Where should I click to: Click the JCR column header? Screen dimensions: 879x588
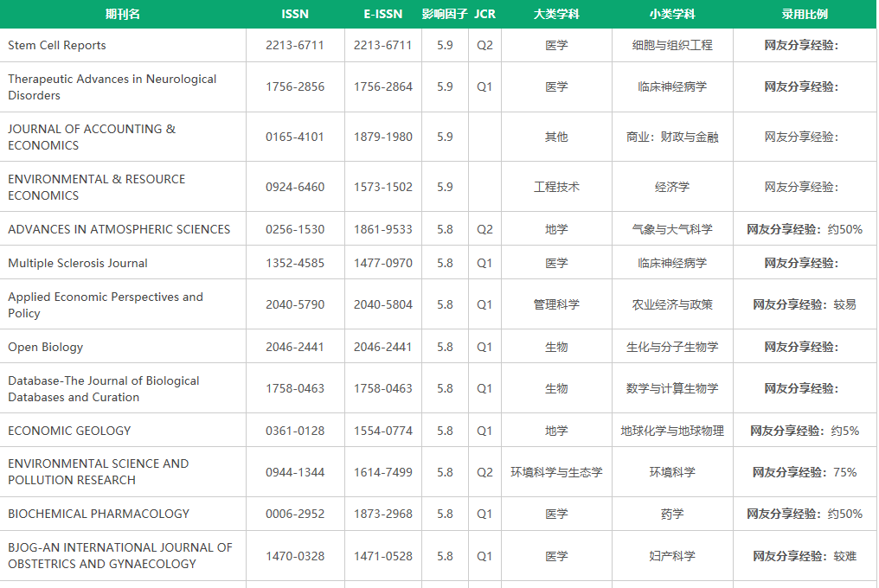(484, 14)
